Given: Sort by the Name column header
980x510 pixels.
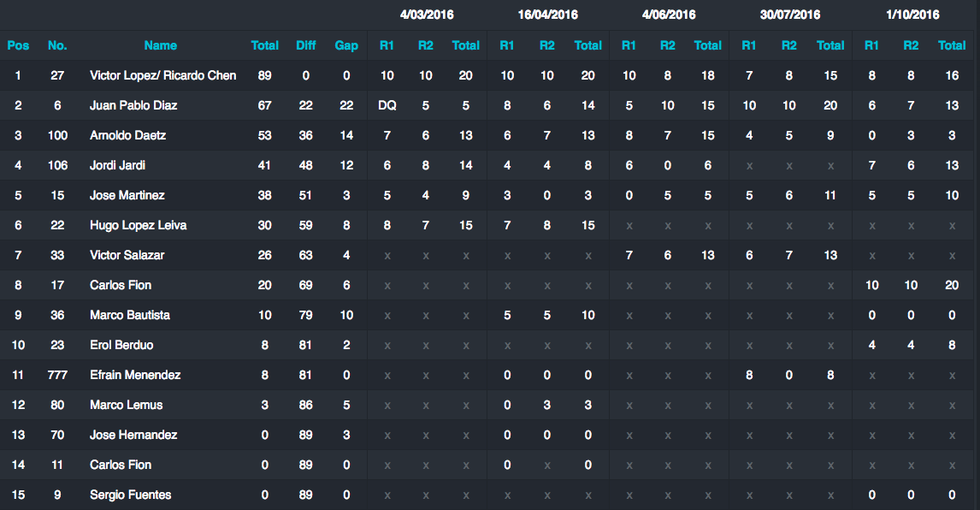Looking at the screenshot, I should point(161,45).
